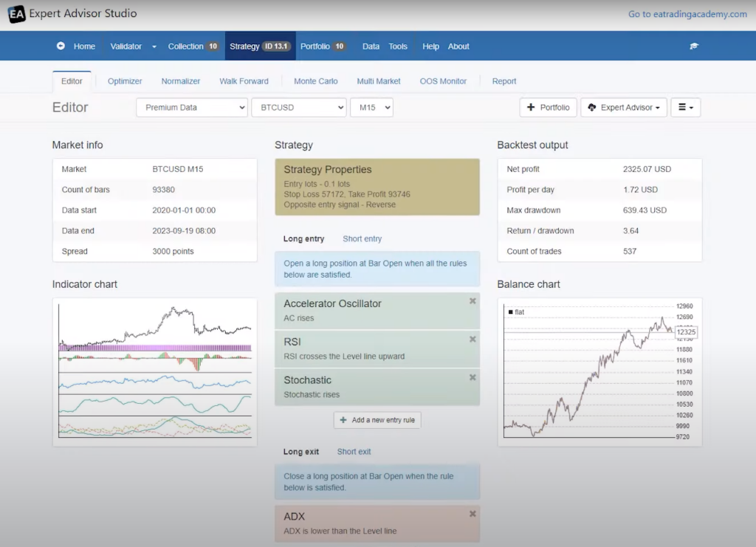Open the hamburger menu button

(685, 108)
